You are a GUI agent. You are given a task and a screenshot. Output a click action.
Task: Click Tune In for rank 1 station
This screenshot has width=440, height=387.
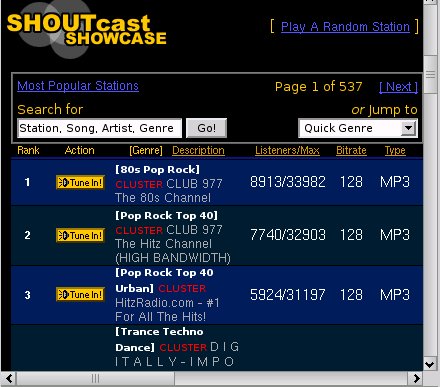80,183
